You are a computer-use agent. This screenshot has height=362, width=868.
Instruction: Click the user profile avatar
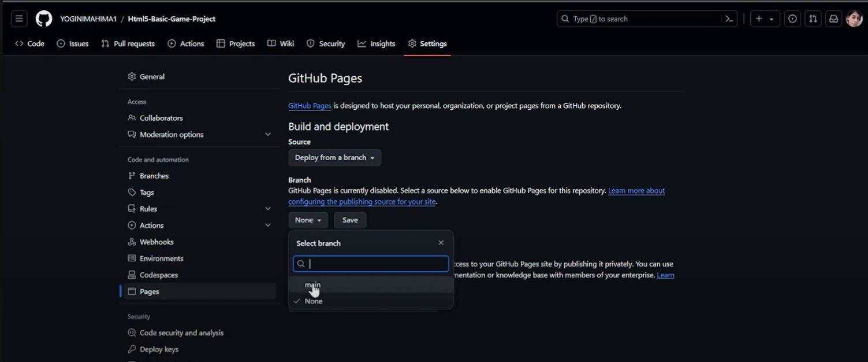pyautogui.click(x=854, y=19)
